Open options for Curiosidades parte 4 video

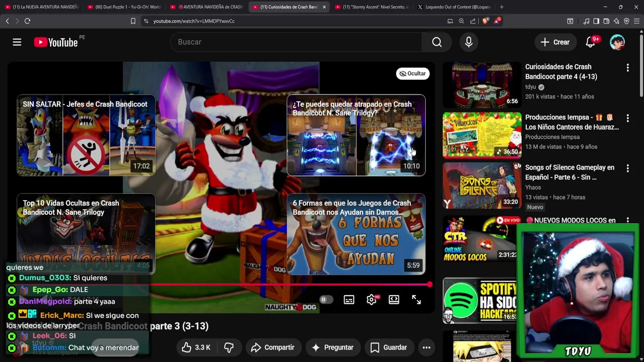[627, 67]
